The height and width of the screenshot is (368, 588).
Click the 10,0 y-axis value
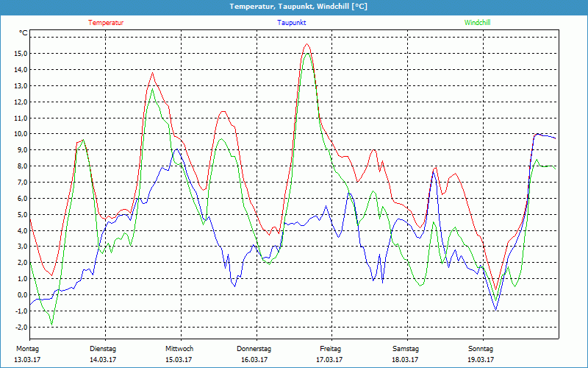click(21, 134)
